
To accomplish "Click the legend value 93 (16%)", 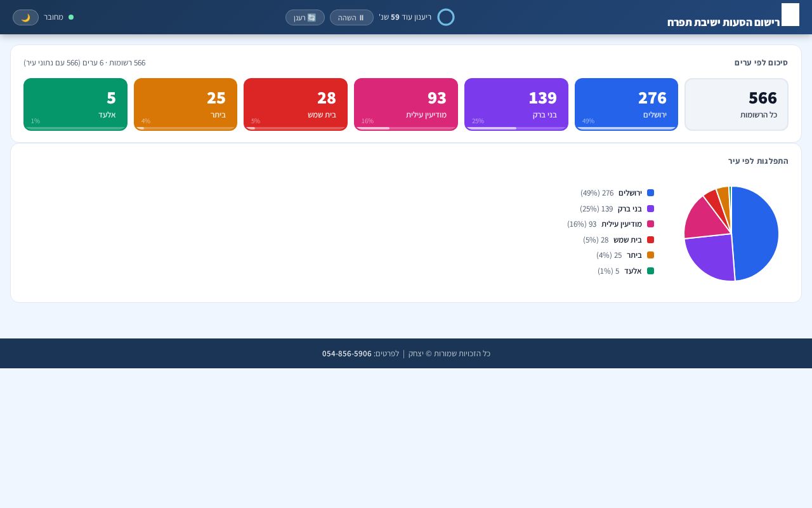I will tap(582, 224).
